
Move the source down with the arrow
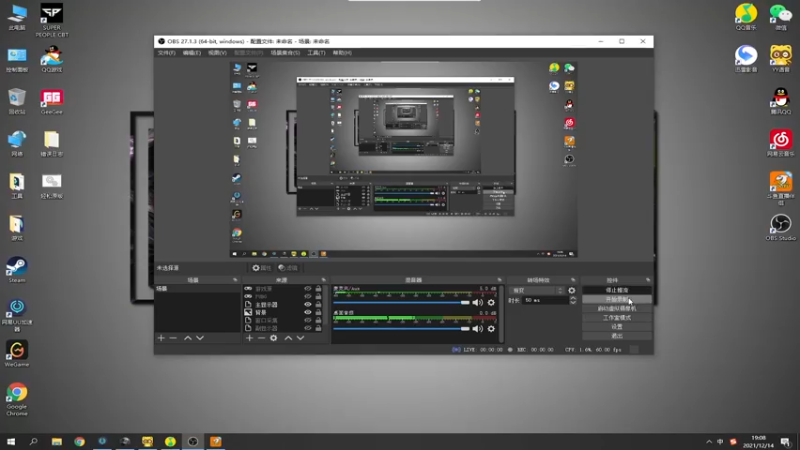301,338
